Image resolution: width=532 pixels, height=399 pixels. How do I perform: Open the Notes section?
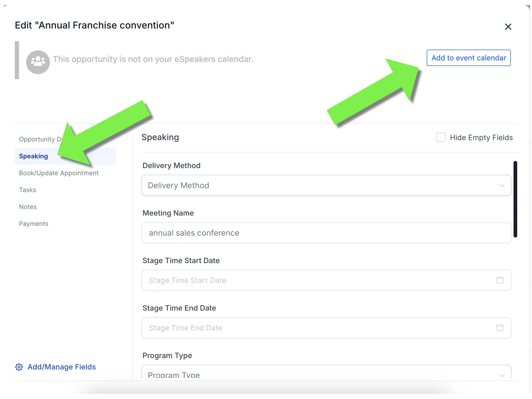click(x=28, y=207)
